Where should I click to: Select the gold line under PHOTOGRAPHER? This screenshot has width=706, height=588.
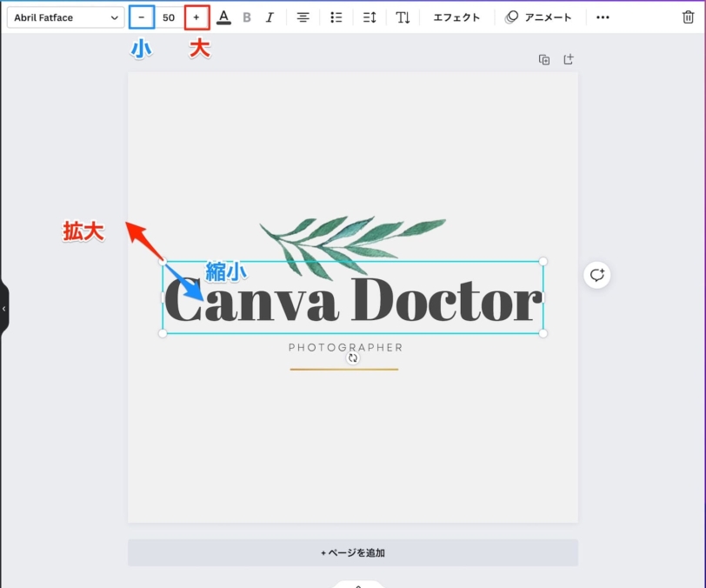click(x=344, y=370)
